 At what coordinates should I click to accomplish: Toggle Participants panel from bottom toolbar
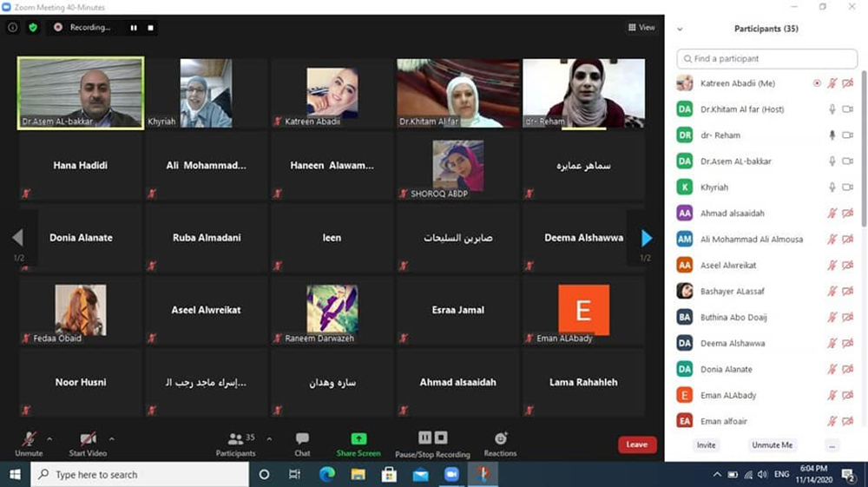tap(235, 444)
